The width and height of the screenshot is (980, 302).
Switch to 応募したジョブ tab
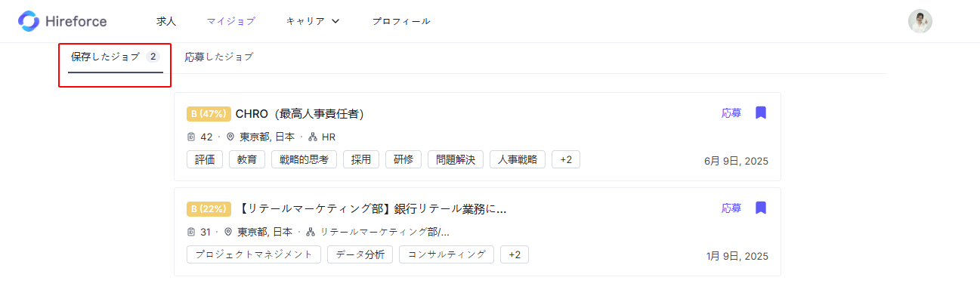219,57
